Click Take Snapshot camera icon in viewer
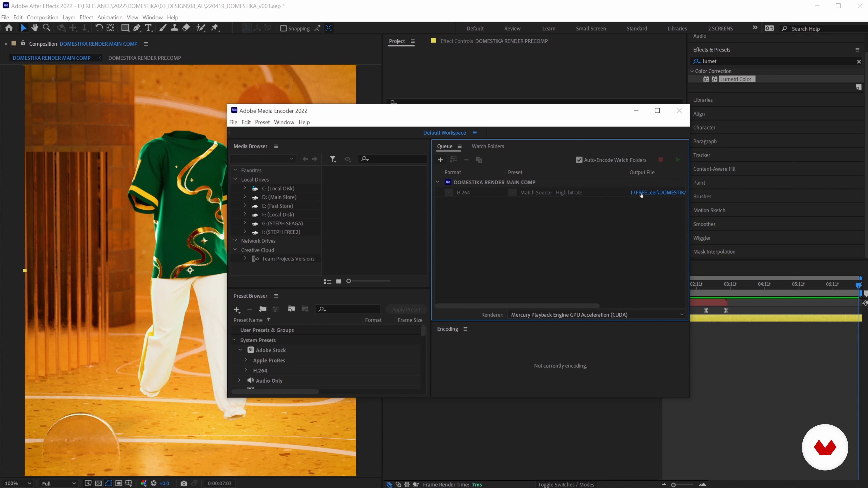Screen dimensions: 868x488 tap(184, 483)
